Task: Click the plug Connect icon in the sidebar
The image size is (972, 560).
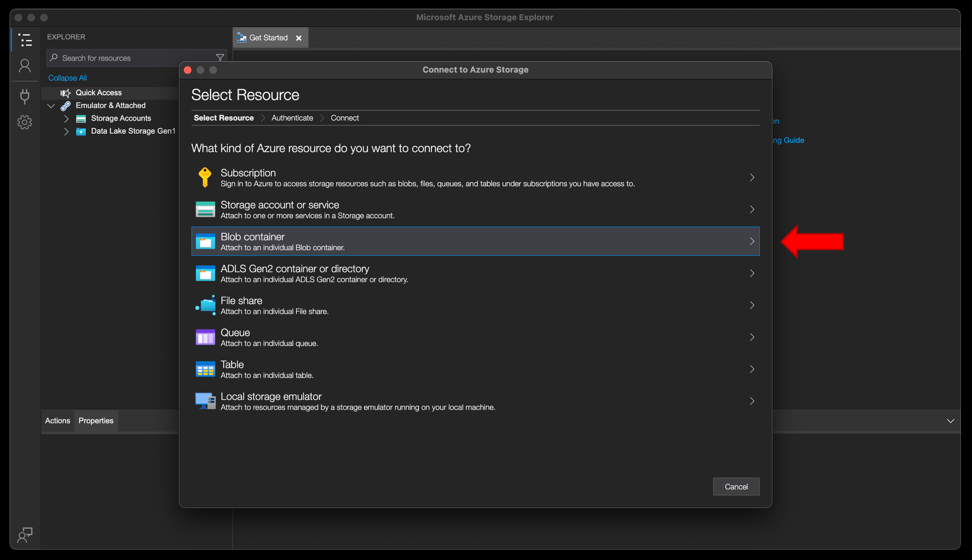Action: coord(25,96)
